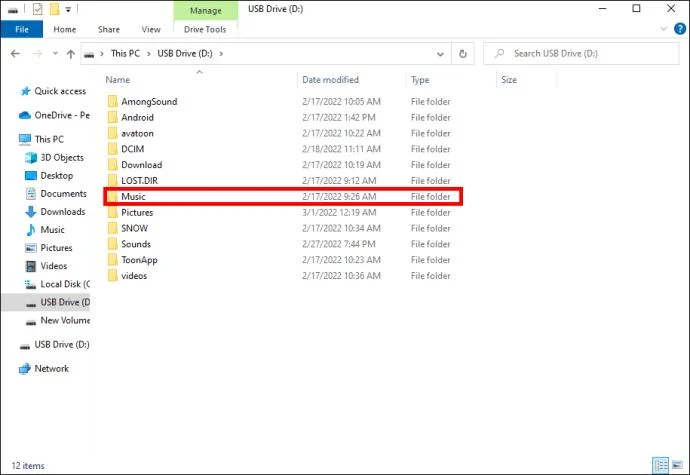The width and height of the screenshot is (690, 475).
Task: Click the Search USB Drive (D:) field
Action: pos(581,54)
